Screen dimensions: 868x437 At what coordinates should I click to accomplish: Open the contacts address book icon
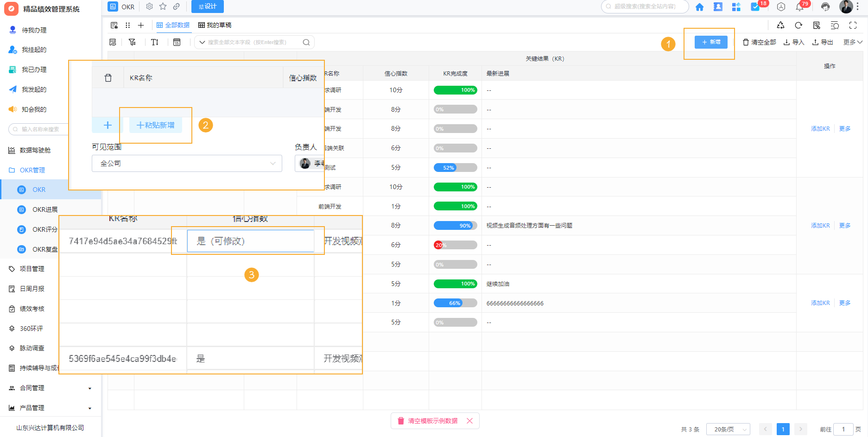718,7
